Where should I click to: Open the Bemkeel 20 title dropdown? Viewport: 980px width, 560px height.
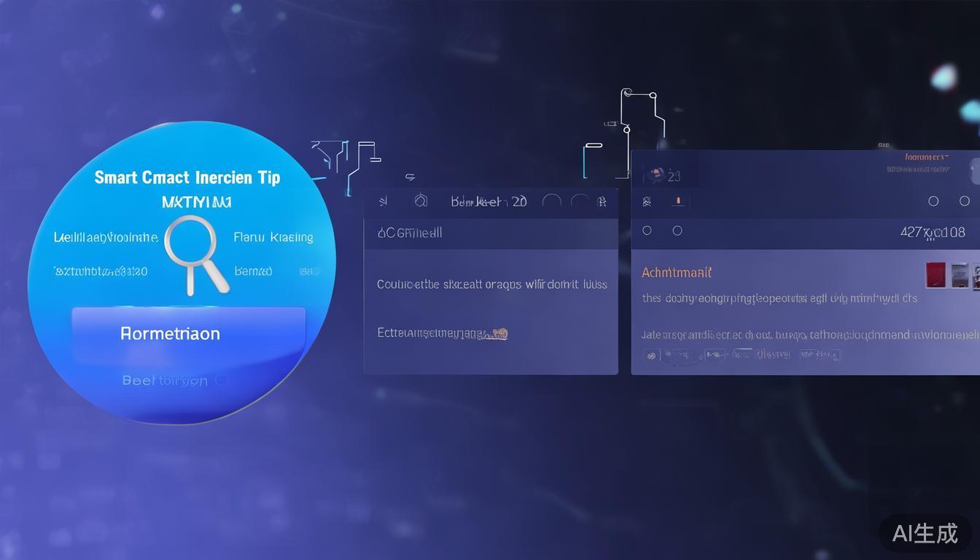click(489, 201)
